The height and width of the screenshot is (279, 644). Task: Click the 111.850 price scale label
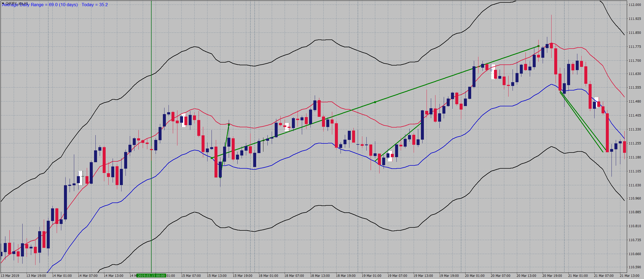click(635, 33)
